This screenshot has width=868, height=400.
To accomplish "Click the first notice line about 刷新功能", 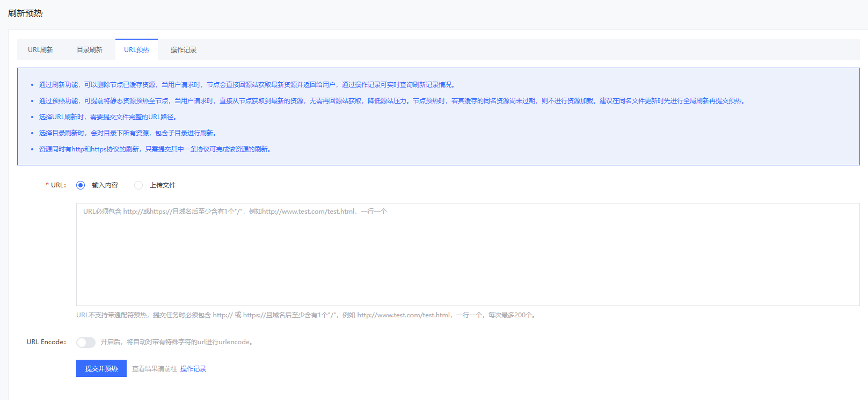I will click(247, 85).
